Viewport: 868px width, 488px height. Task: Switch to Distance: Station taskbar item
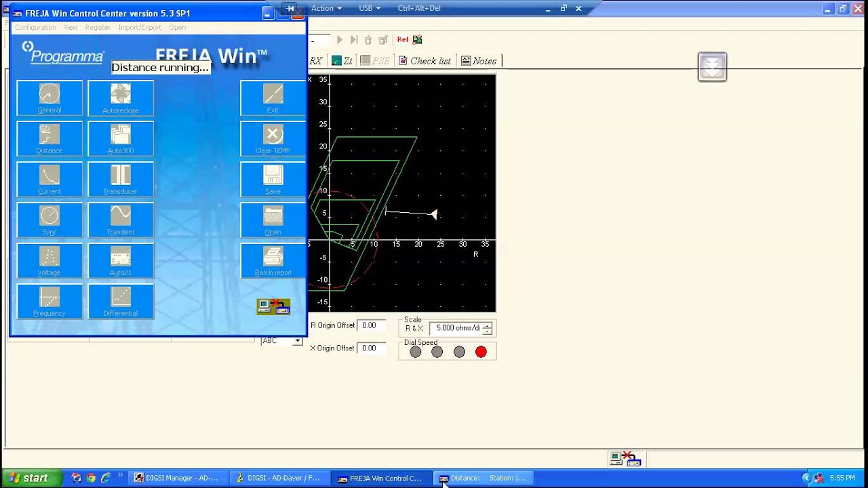pyautogui.click(x=483, y=478)
